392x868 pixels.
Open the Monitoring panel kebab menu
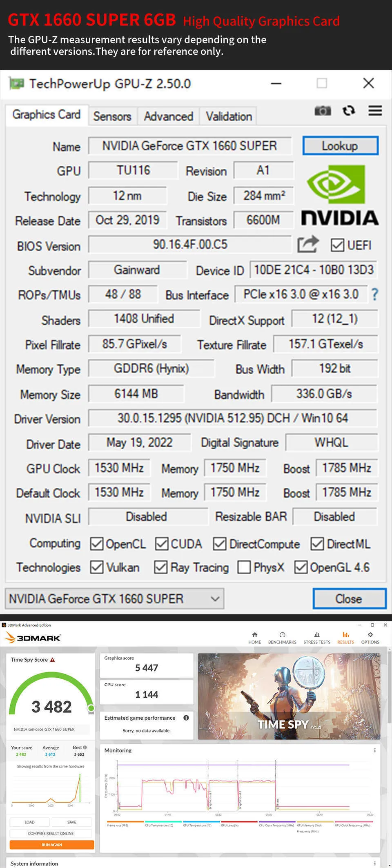tap(374, 750)
